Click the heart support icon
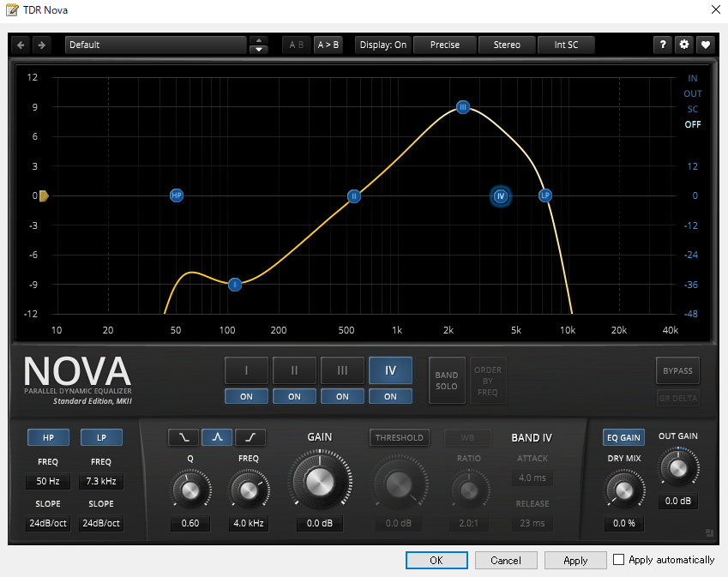Screen dimensions: 728x577 tap(705, 45)
